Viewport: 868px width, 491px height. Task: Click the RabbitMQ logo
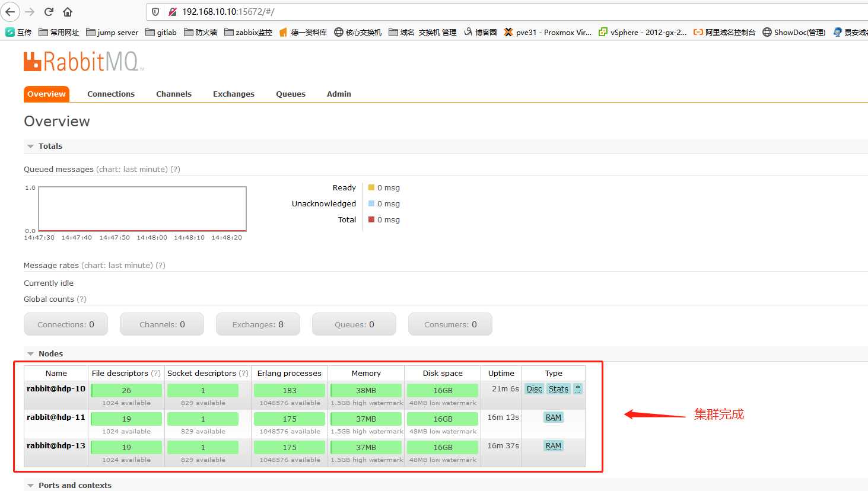[x=83, y=62]
